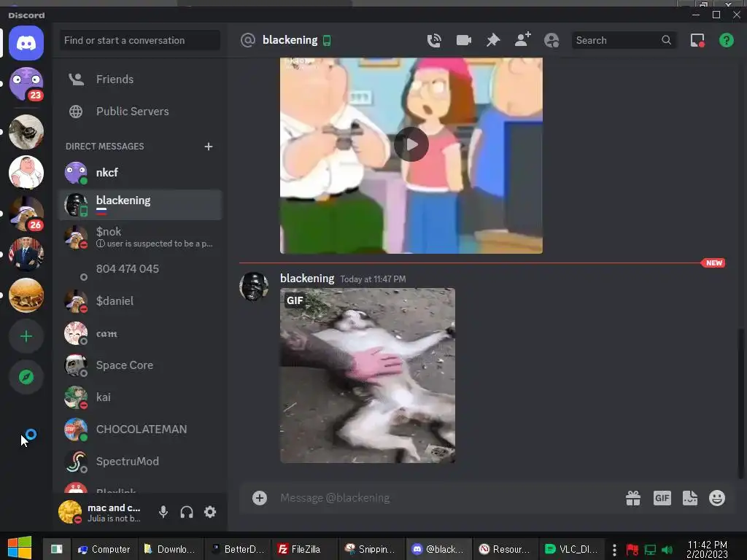Toggle microphone mute

pos(163,512)
